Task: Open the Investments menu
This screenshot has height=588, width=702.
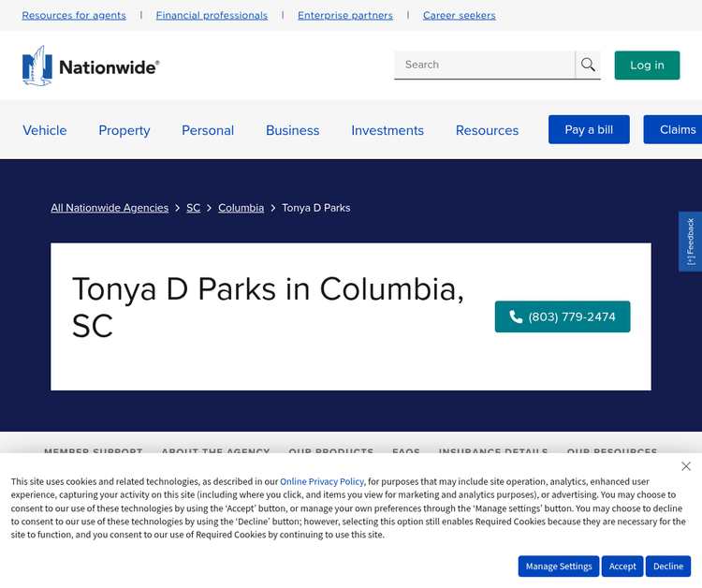Action: [x=388, y=130]
